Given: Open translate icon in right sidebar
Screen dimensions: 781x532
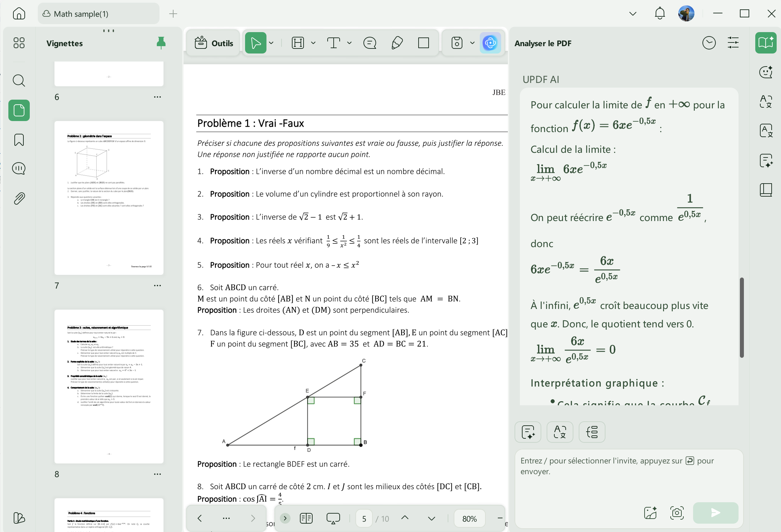Looking at the screenshot, I should click(766, 101).
